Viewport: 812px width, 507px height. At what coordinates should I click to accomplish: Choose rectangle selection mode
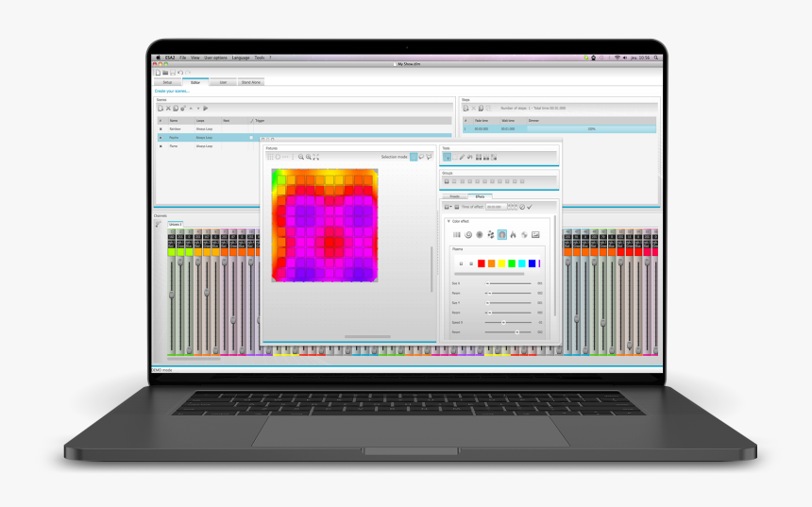[414, 157]
